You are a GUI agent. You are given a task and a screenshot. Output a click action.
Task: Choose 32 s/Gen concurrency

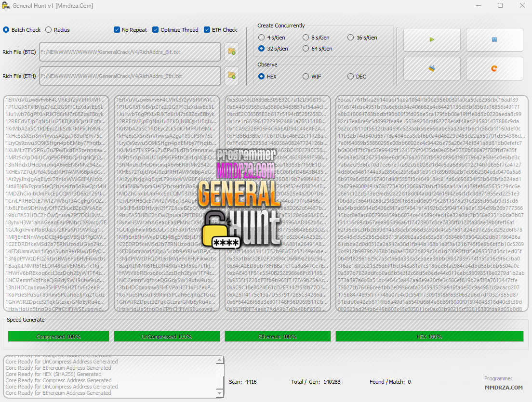tap(273, 49)
